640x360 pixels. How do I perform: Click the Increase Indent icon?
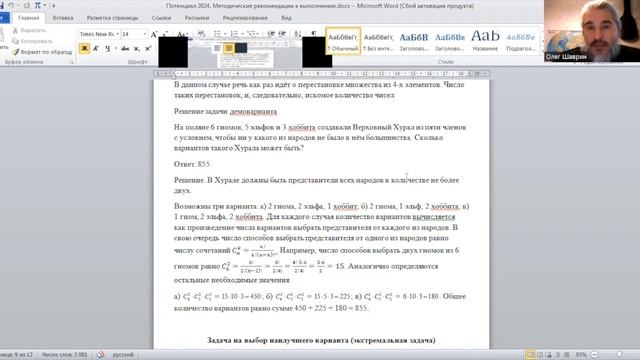click(x=282, y=33)
